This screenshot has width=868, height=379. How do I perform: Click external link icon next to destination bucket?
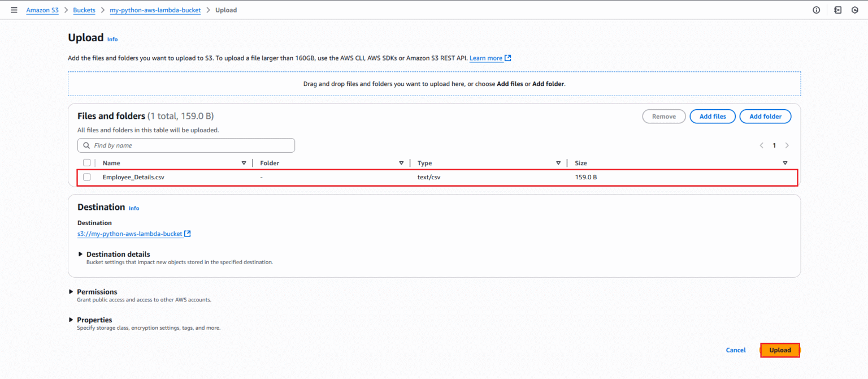click(188, 234)
